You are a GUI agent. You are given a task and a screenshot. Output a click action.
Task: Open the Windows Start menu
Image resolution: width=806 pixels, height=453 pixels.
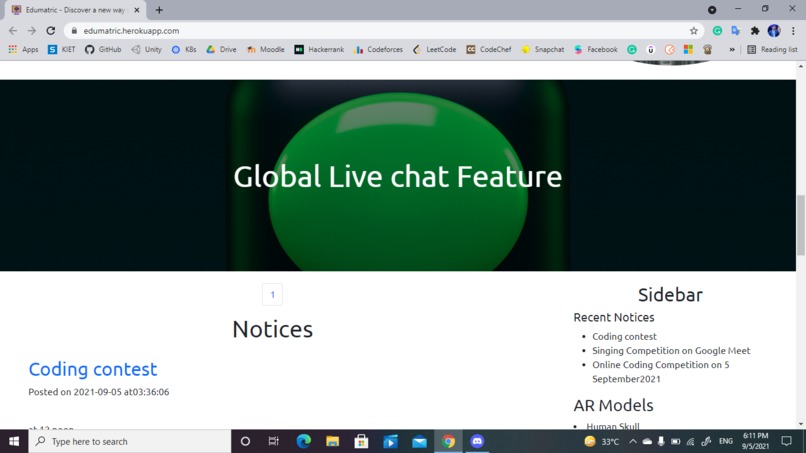14,441
